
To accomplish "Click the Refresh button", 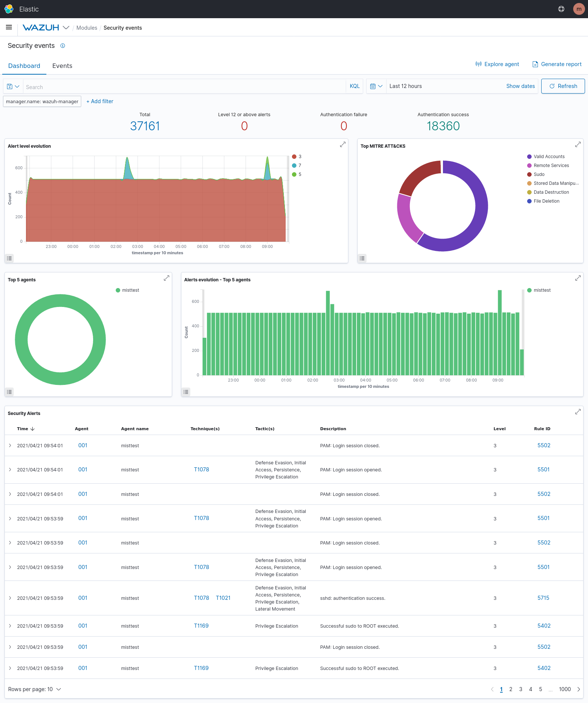I will [563, 86].
